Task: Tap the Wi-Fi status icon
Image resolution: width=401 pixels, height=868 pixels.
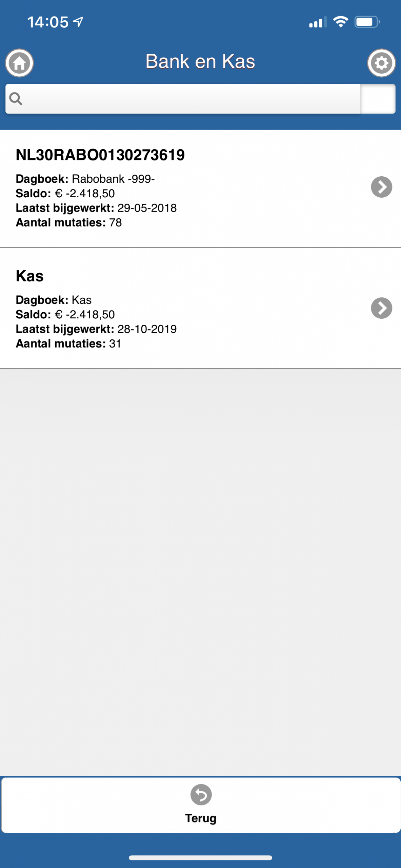Action: click(340, 22)
